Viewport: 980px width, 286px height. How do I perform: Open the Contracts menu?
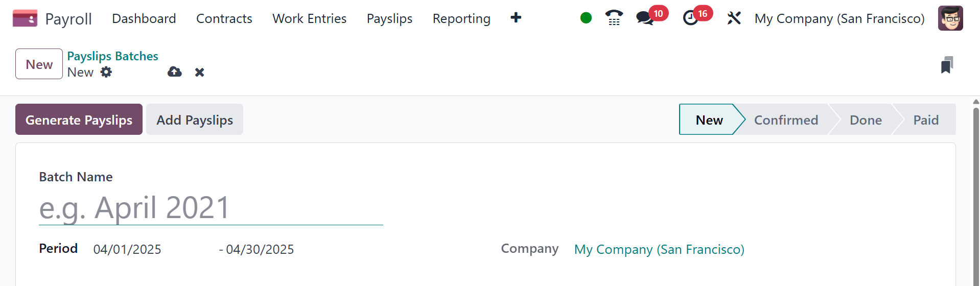coord(224,19)
